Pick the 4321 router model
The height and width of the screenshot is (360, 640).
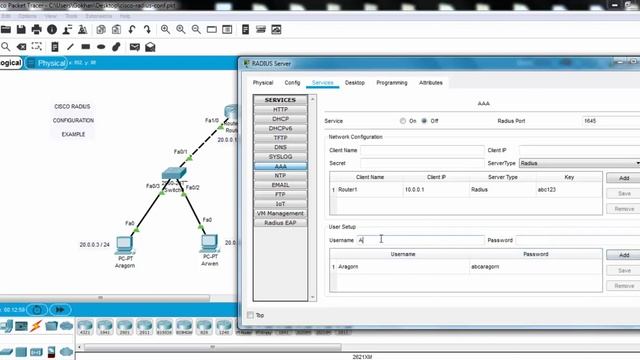click(85, 327)
